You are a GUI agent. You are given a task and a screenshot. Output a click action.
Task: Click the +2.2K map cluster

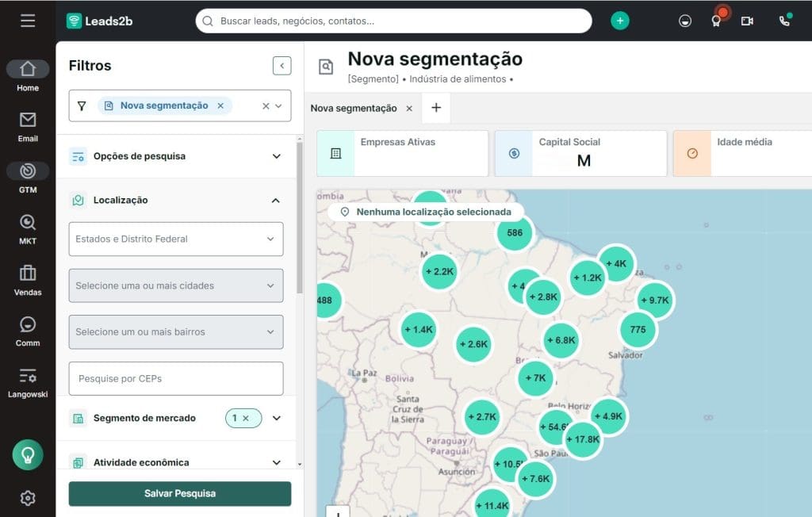click(x=439, y=271)
